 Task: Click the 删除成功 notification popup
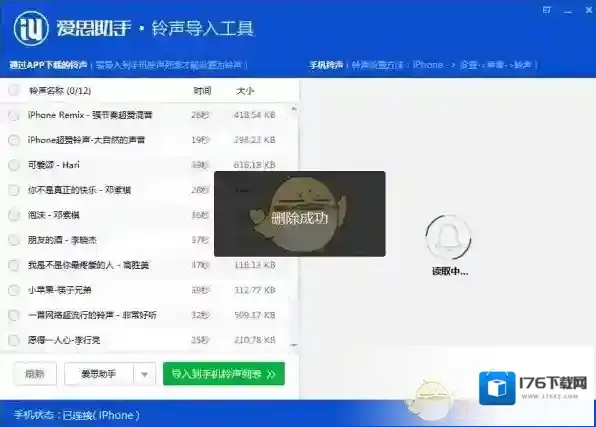tap(300, 214)
